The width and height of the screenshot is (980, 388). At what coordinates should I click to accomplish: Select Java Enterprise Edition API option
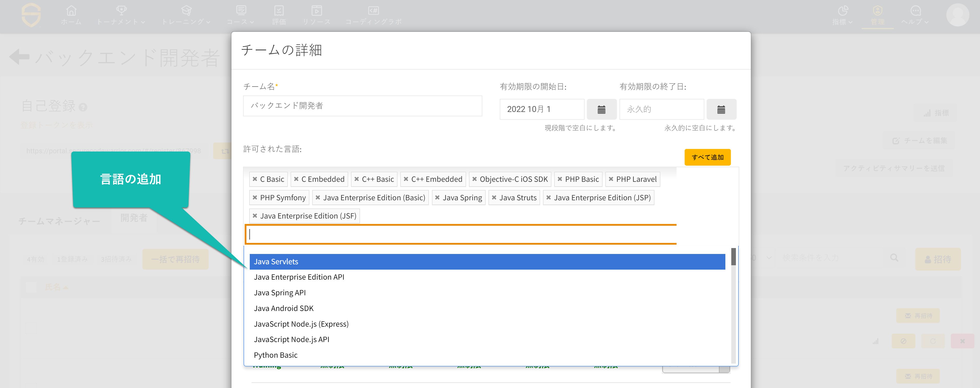(487, 277)
